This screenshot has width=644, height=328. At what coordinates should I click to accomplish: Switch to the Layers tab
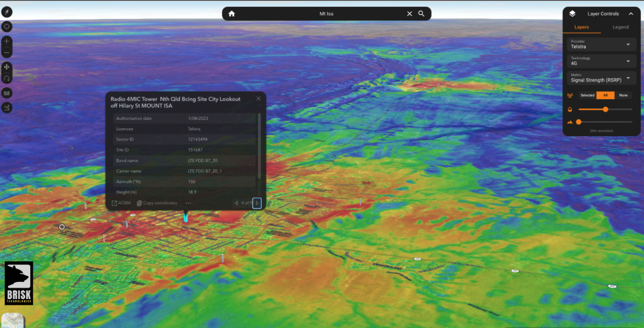pyautogui.click(x=581, y=27)
